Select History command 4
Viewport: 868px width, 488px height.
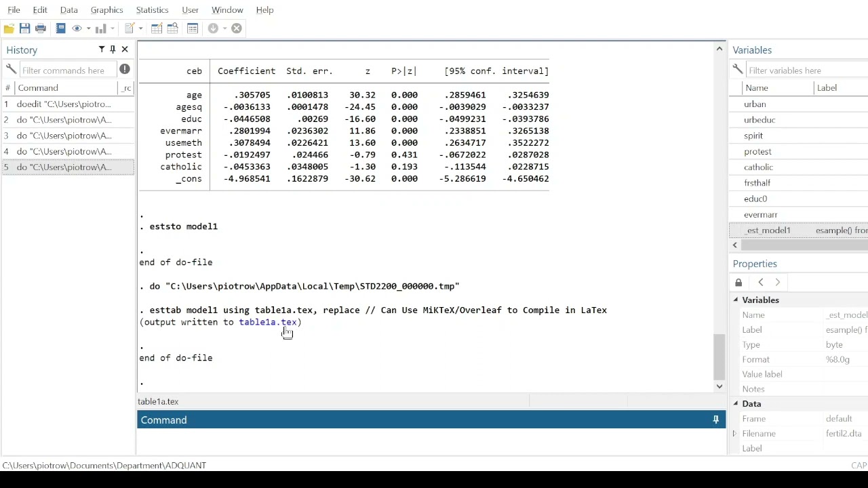[x=68, y=152]
